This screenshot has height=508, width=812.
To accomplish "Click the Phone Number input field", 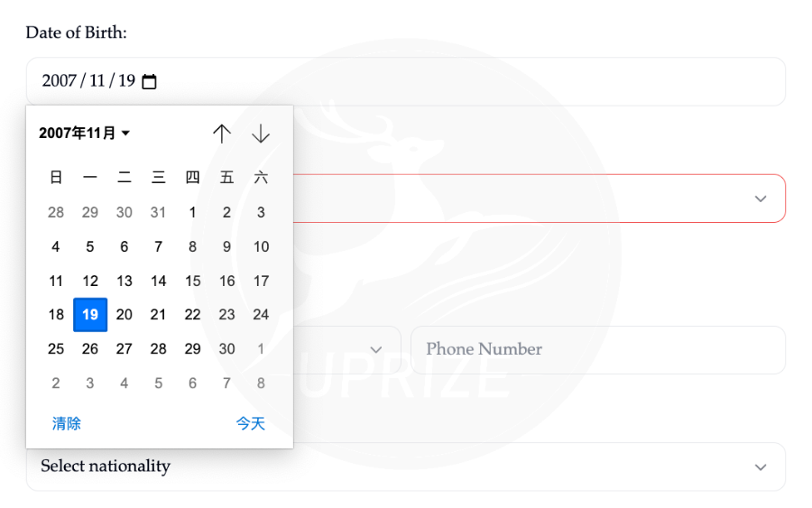I will pyautogui.click(x=597, y=350).
